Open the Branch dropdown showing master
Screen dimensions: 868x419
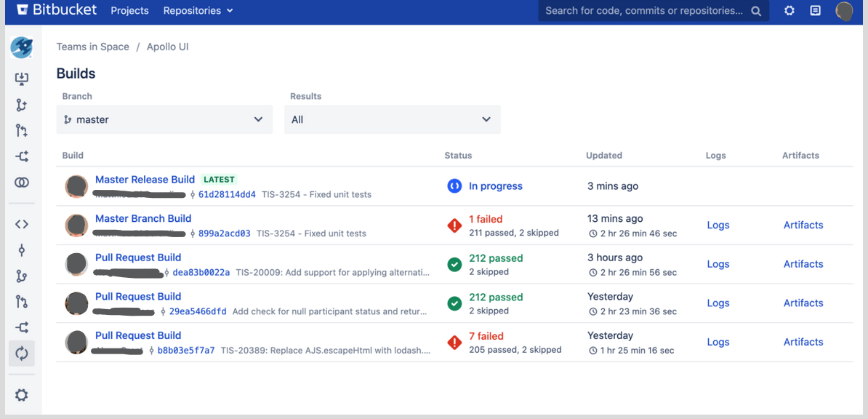click(x=164, y=119)
